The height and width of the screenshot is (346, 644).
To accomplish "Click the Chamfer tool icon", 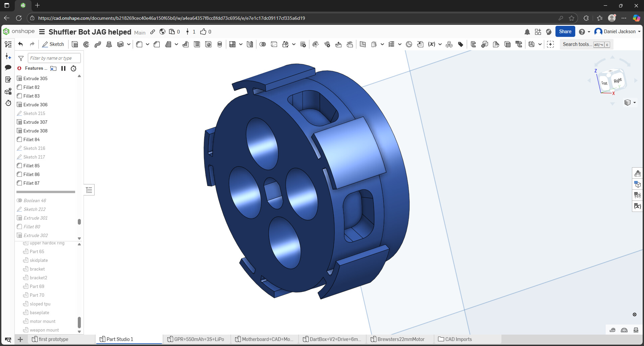I will (157, 44).
